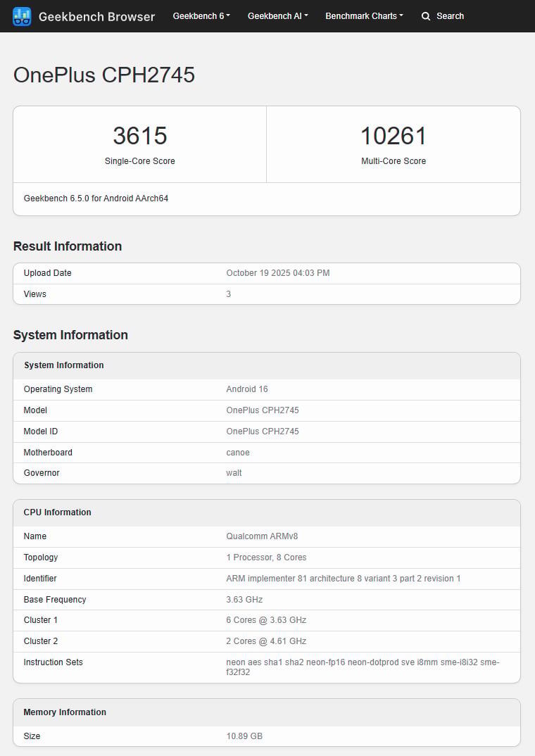Screen dimensions: 535x756
Task: Click the Search label in the navbar
Action: click(x=451, y=15)
